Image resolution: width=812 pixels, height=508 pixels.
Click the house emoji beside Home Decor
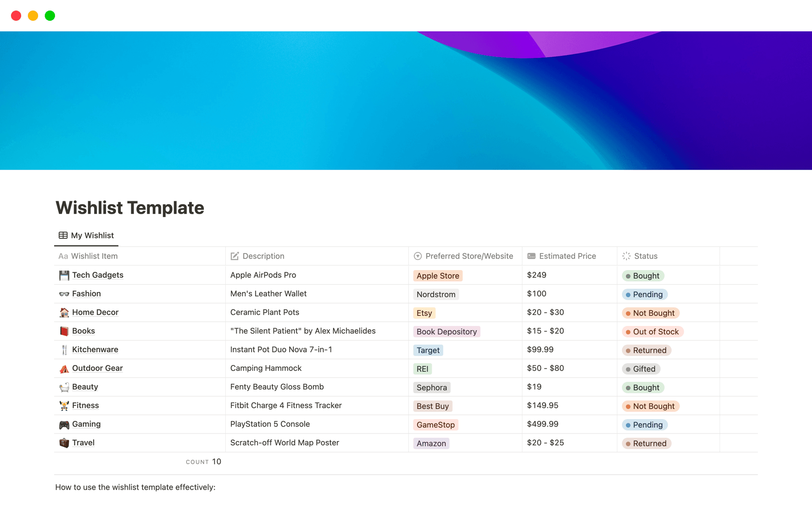(x=63, y=312)
